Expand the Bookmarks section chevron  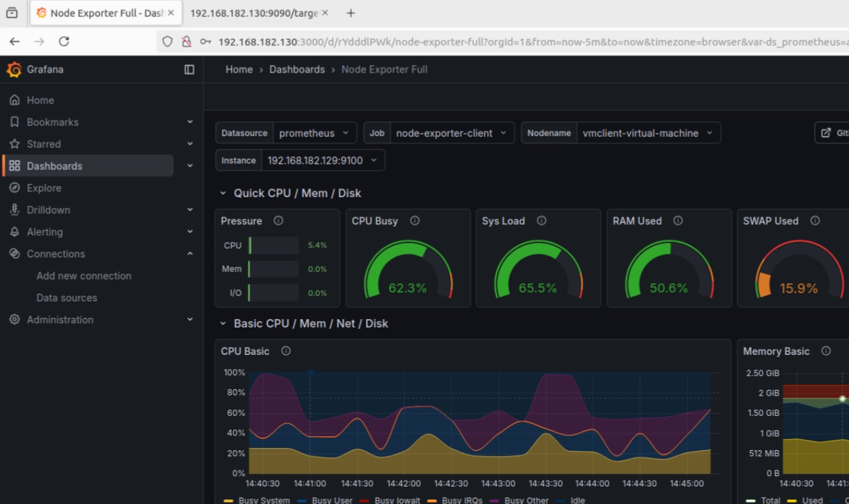click(x=190, y=122)
